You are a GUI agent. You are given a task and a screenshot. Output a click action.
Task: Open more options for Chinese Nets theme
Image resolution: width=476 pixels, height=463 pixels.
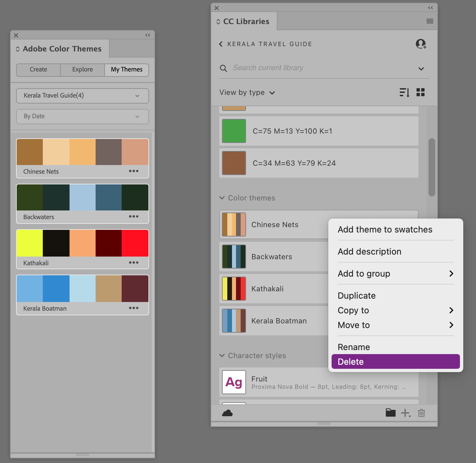pos(134,171)
